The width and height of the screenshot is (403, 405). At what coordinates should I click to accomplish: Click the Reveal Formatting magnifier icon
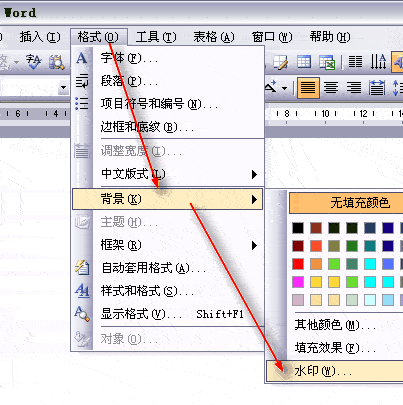(82, 313)
